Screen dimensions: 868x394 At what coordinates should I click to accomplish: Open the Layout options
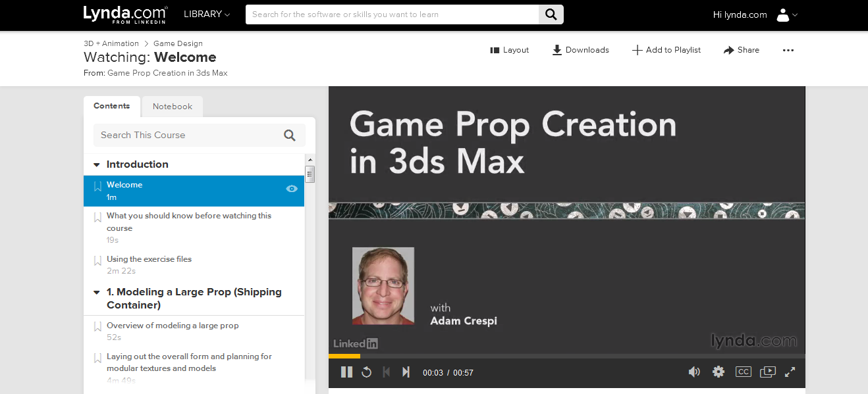510,50
